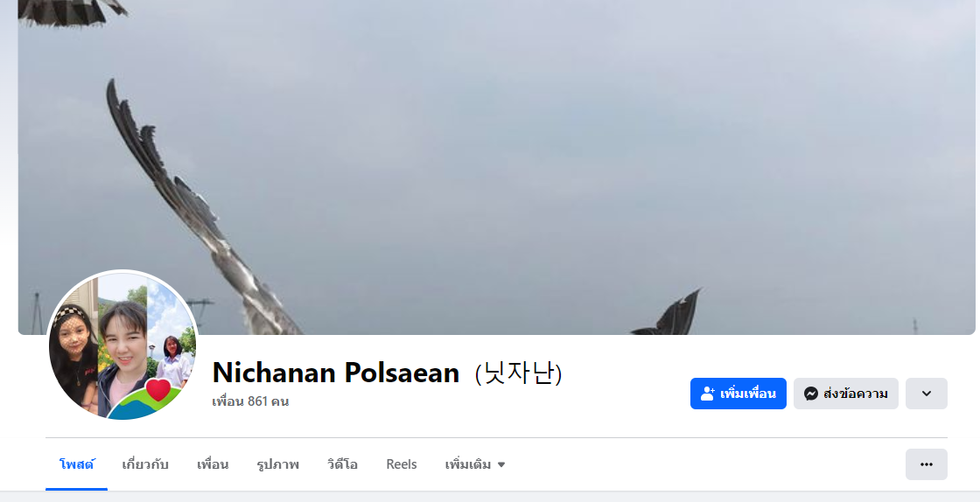The height and width of the screenshot is (502, 980).
Task: Send a message via ส่งข้อความ button
Action: tap(845, 394)
